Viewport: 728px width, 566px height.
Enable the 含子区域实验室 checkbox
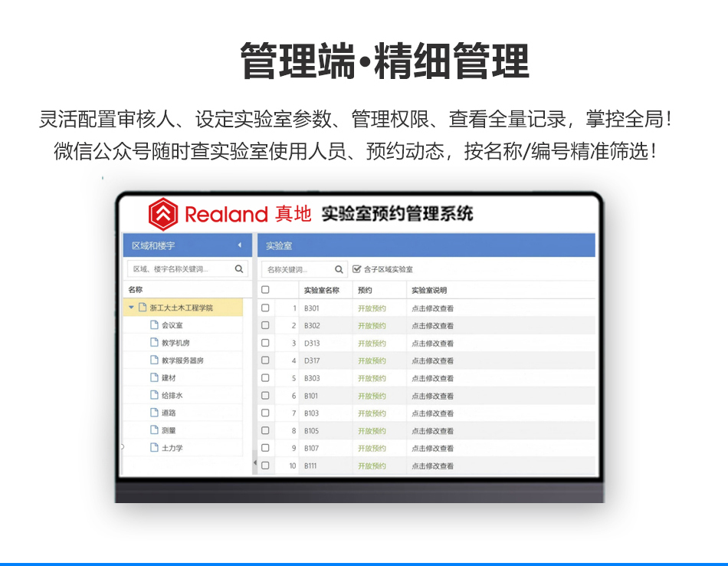[357, 268]
